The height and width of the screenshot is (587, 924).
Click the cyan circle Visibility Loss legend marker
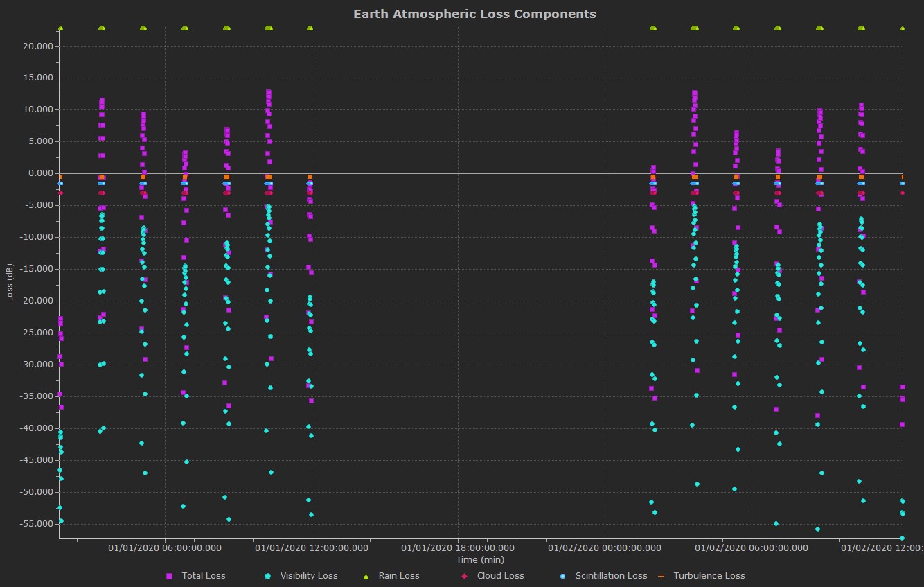[267, 576]
